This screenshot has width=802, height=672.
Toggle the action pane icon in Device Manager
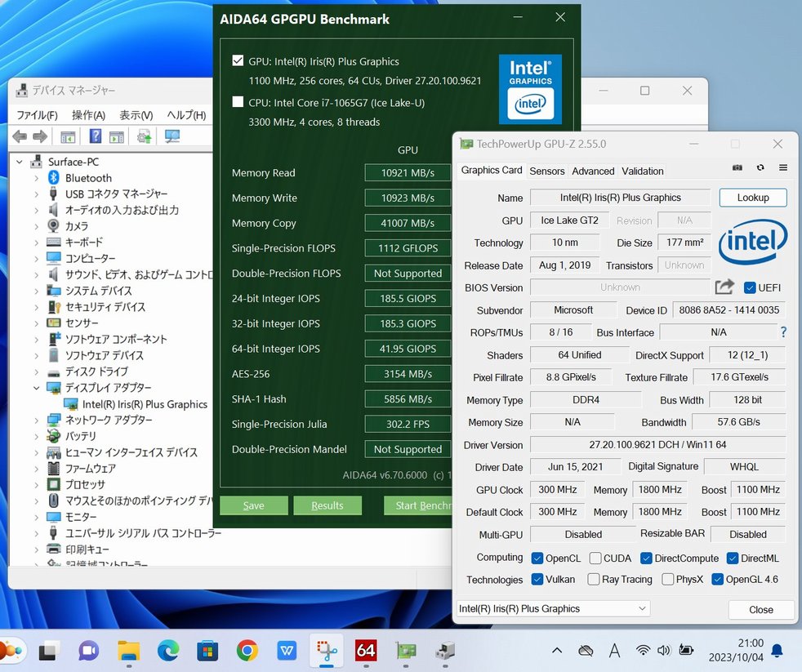[x=116, y=136]
